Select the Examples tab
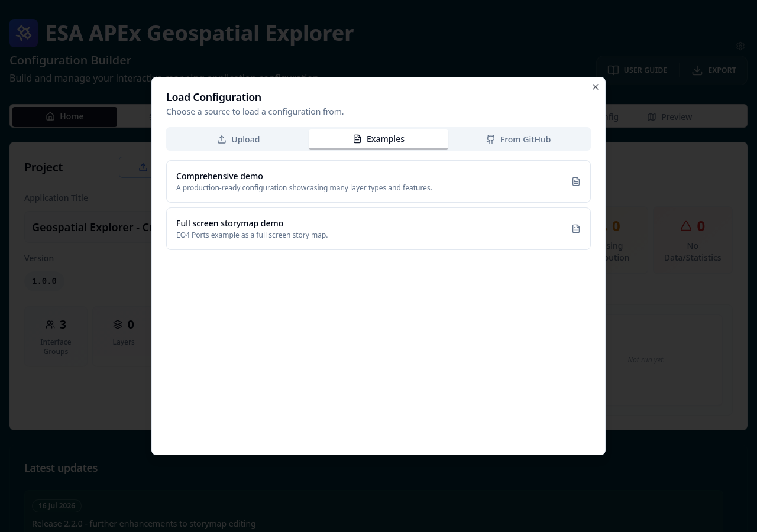This screenshot has width=757, height=532. pyautogui.click(x=378, y=139)
